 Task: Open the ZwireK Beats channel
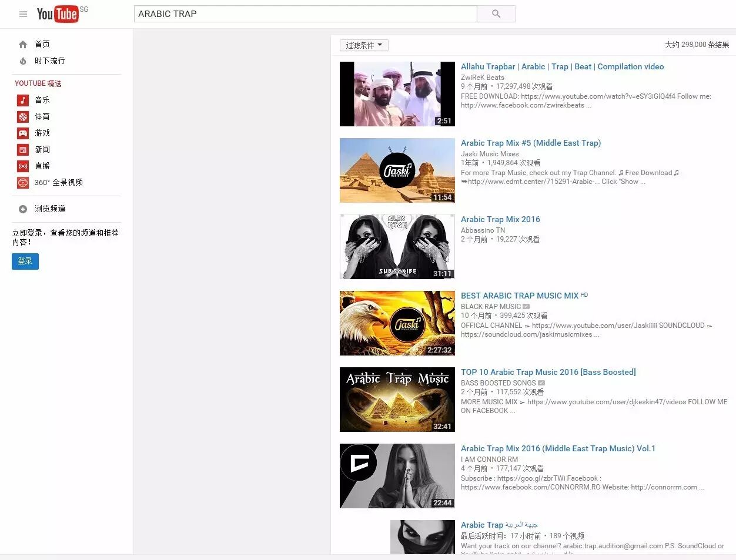pyautogui.click(x=483, y=78)
